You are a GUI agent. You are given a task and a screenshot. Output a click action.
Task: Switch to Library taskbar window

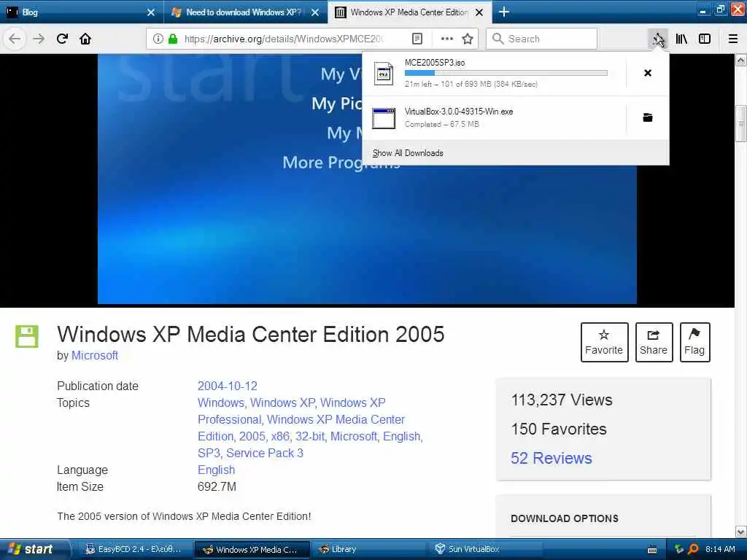pyautogui.click(x=370, y=550)
